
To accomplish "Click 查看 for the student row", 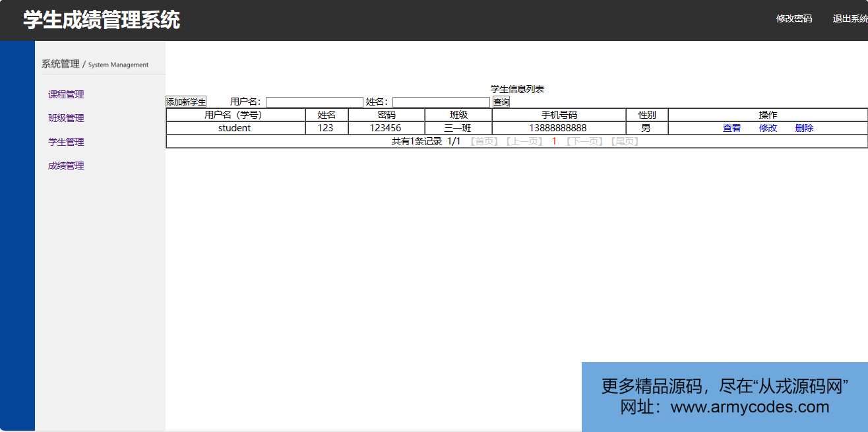I will coord(731,128).
